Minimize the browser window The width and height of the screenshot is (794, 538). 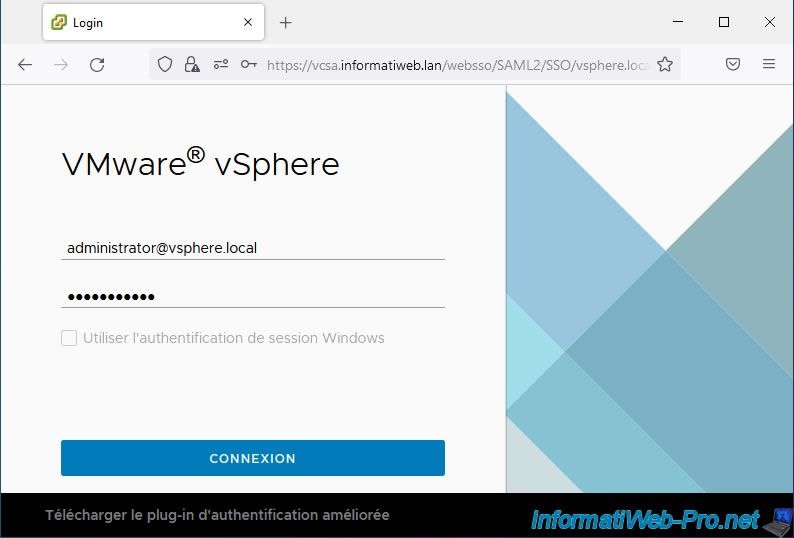point(678,22)
